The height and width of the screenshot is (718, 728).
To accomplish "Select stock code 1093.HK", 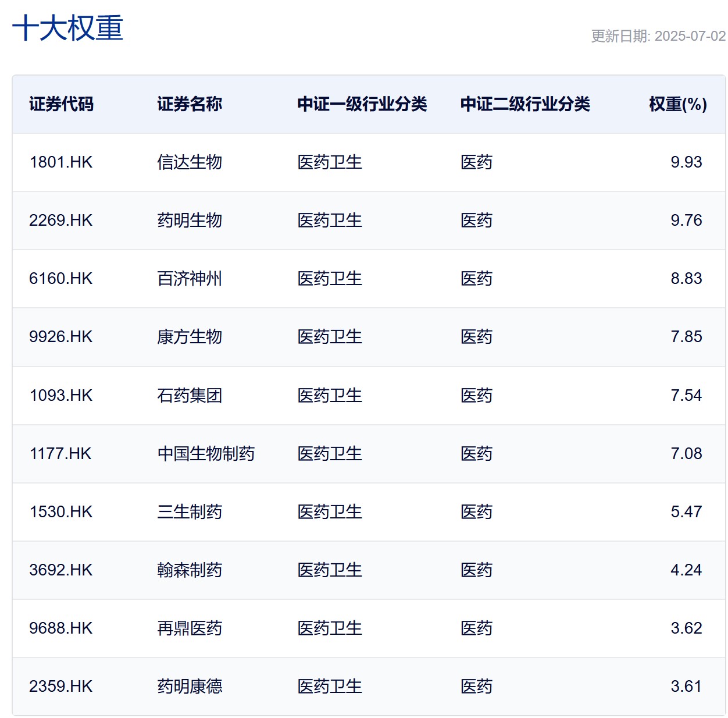I will coord(61,395).
